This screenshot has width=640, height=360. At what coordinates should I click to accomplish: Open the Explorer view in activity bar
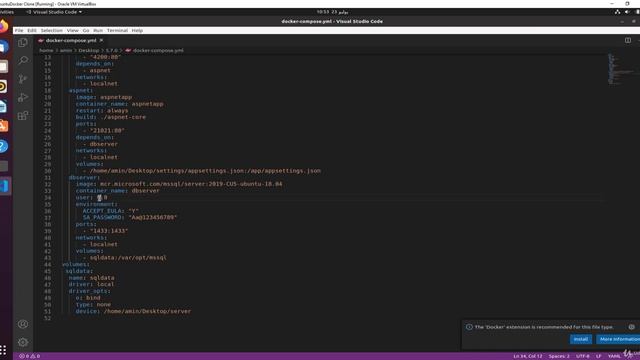(23, 42)
